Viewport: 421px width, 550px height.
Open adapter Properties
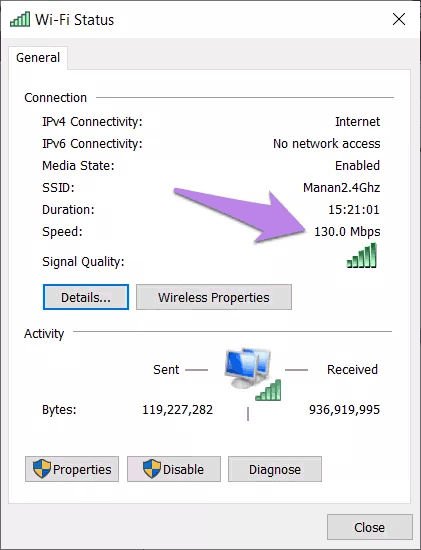(72, 469)
